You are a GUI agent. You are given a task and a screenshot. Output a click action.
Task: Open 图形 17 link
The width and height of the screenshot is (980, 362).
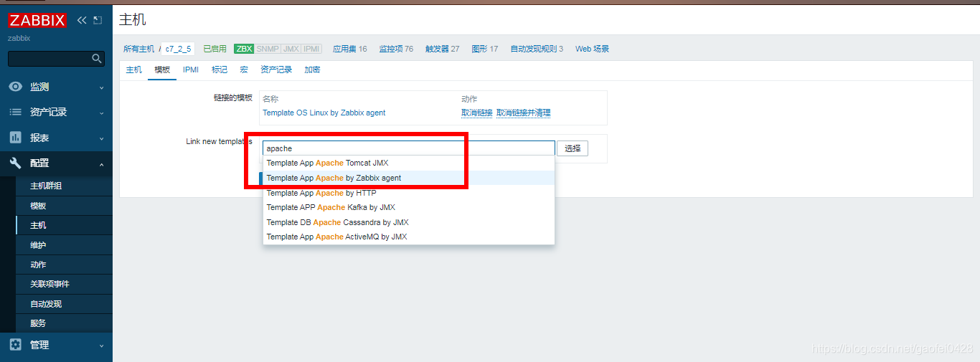coord(484,49)
